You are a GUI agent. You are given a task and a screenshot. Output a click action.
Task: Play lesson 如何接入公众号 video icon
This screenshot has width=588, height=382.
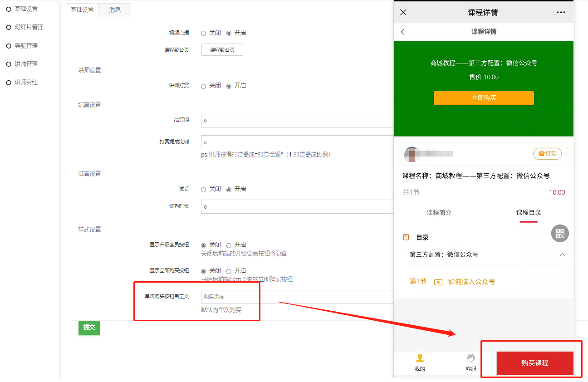point(438,282)
